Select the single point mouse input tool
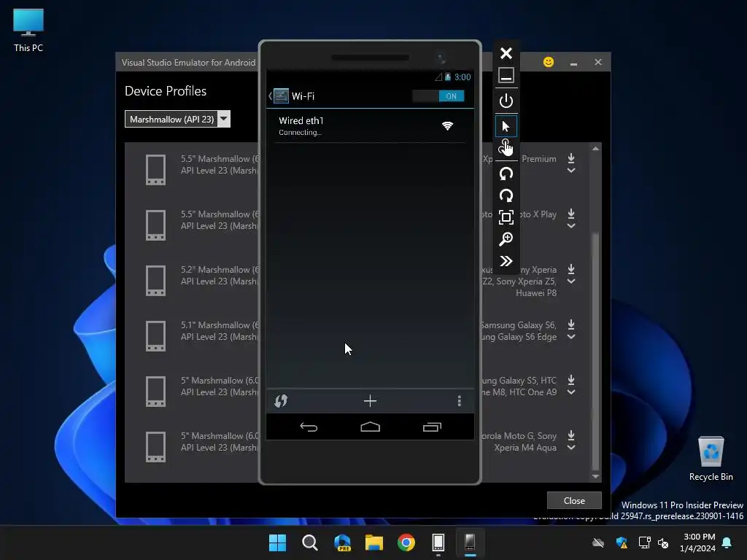 coord(506,126)
